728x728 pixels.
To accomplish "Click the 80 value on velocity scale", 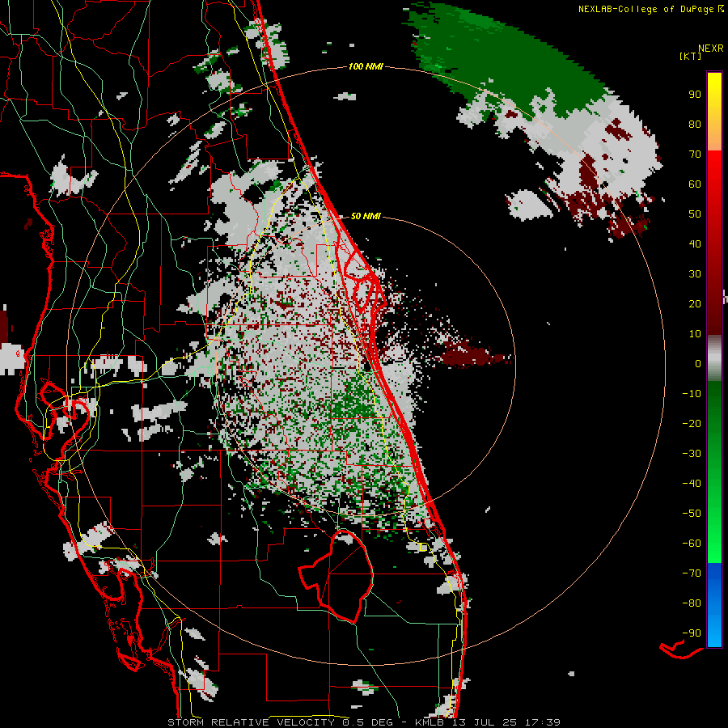I will [695, 125].
